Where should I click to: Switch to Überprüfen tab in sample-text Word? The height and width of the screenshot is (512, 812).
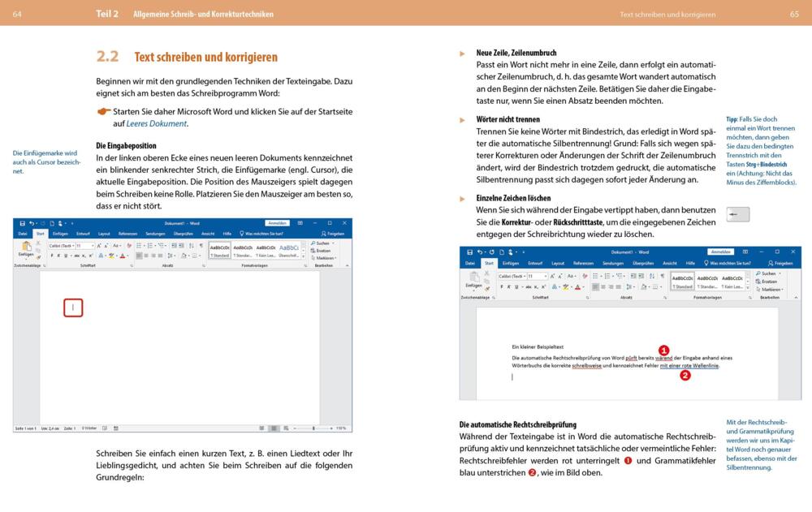(x=643, y=263)
